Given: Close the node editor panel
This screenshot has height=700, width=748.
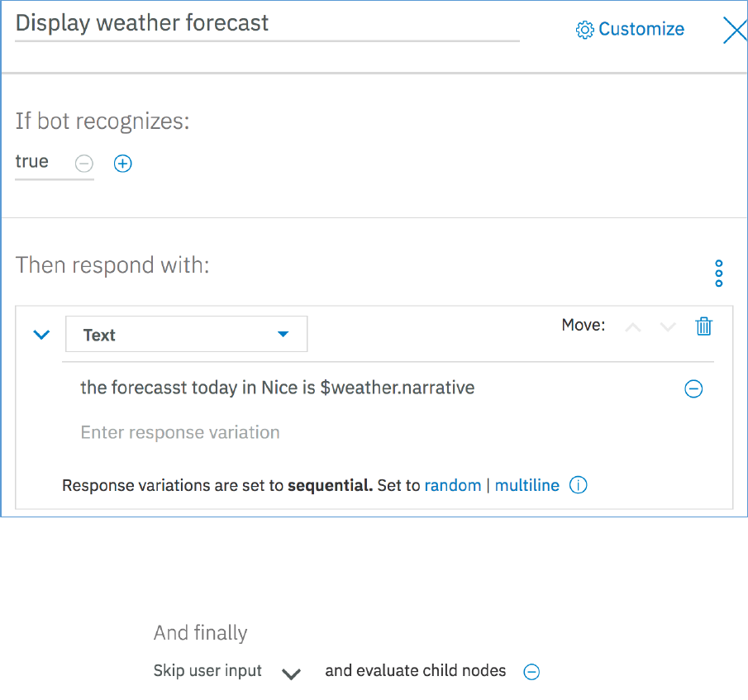Looking at the screenshot, I should 734,30.
